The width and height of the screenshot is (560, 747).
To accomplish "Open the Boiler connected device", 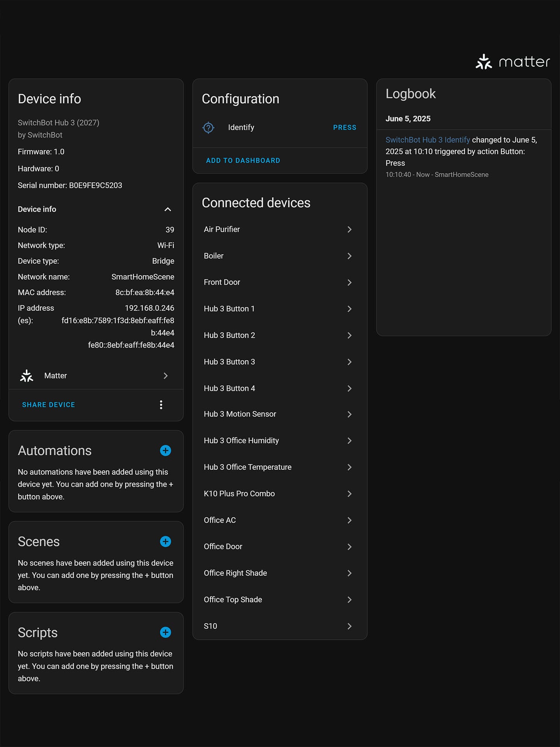I will (x=280, y=256).
